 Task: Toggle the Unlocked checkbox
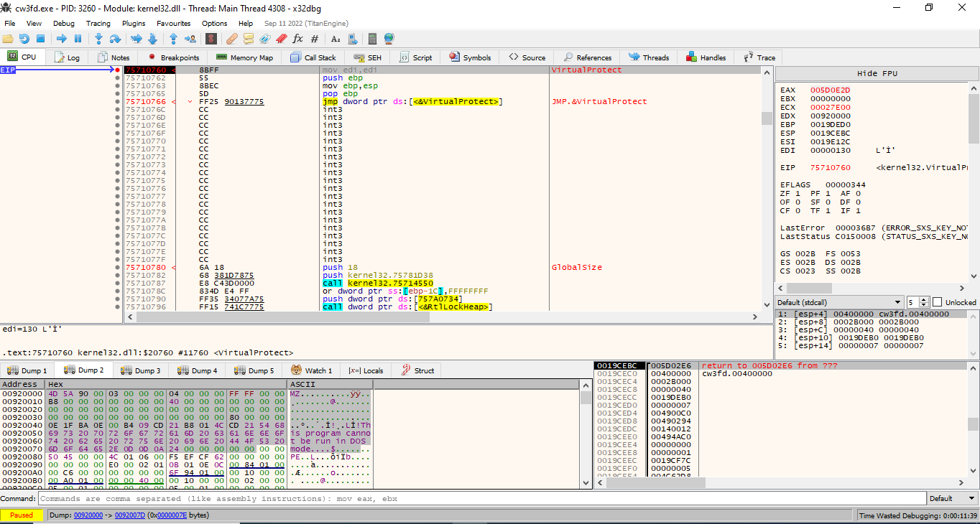coord(937,302)
